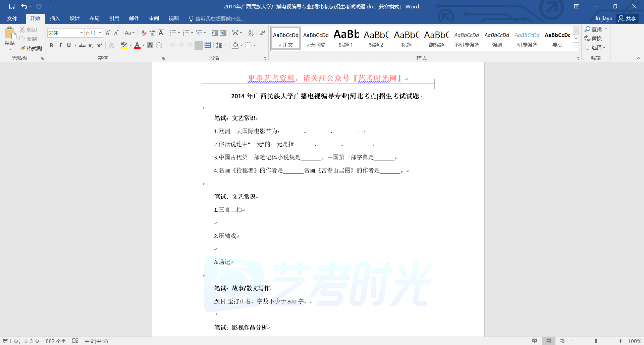Open the font name dropdown (宋体)
Viewport: 644px width, 345px height.
[81, 33]
